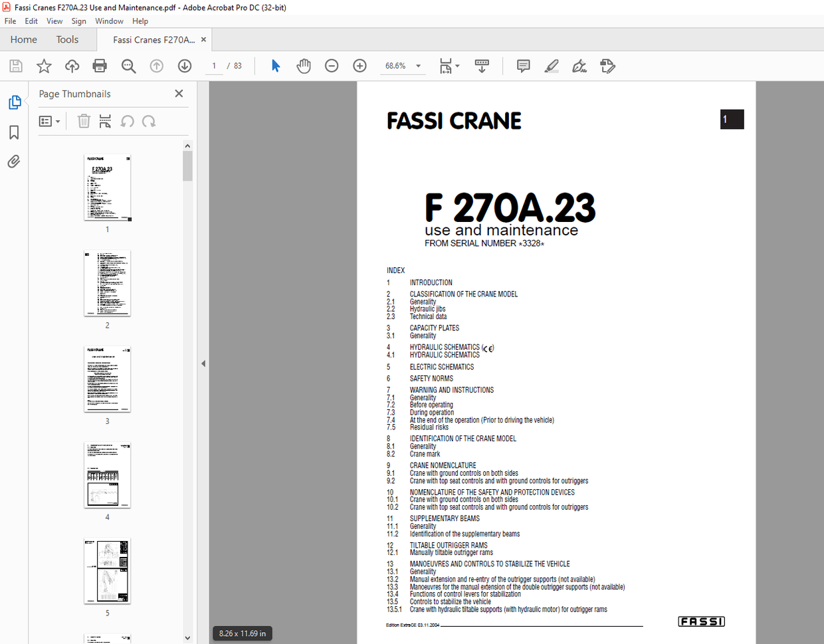Image resolution: width=824 pixels, height=644 pixels.
Task: Toggle the scrolling page display mode
Action: [481, 66]
